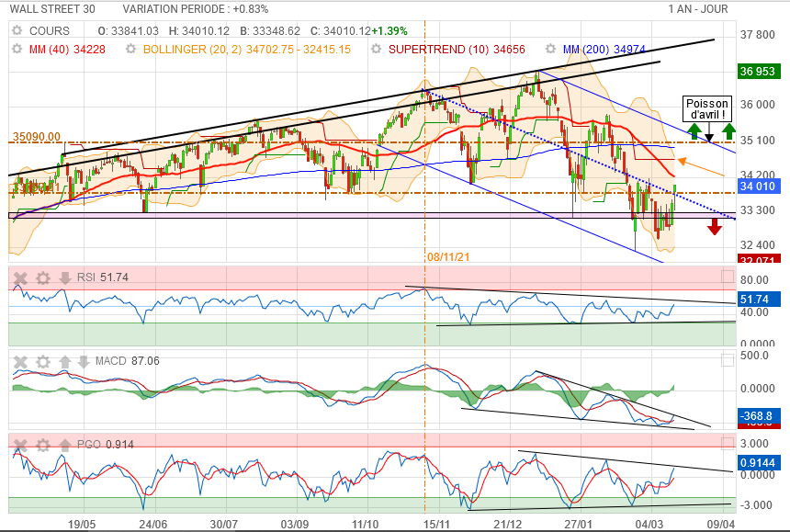Click the MM (200) 34974 legend label

(x=604, y=50)
